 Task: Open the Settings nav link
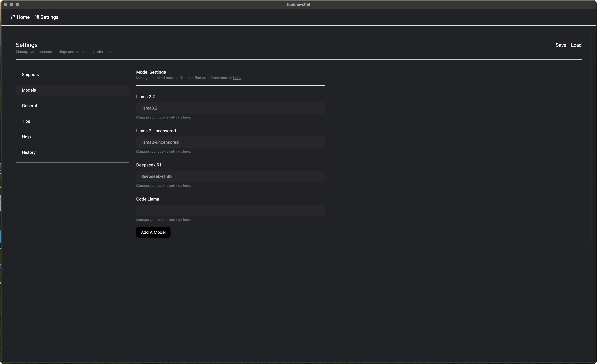[46, 17]
